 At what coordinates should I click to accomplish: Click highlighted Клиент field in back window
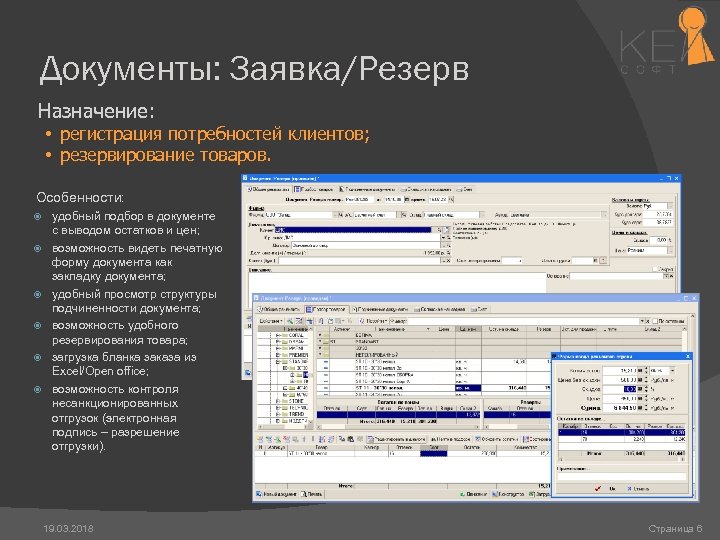[x=353, y=230]
